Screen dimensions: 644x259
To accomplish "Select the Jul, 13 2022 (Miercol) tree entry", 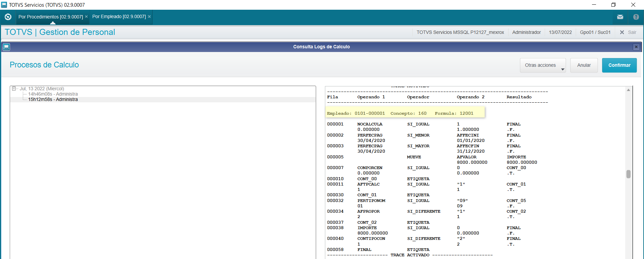I will point(42,89).
